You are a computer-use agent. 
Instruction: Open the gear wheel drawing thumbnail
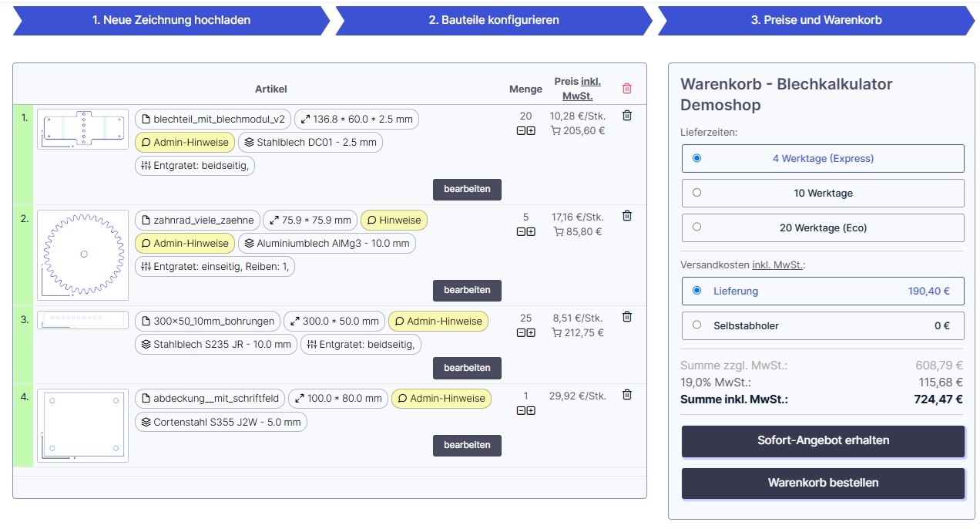tap(82, 254)
